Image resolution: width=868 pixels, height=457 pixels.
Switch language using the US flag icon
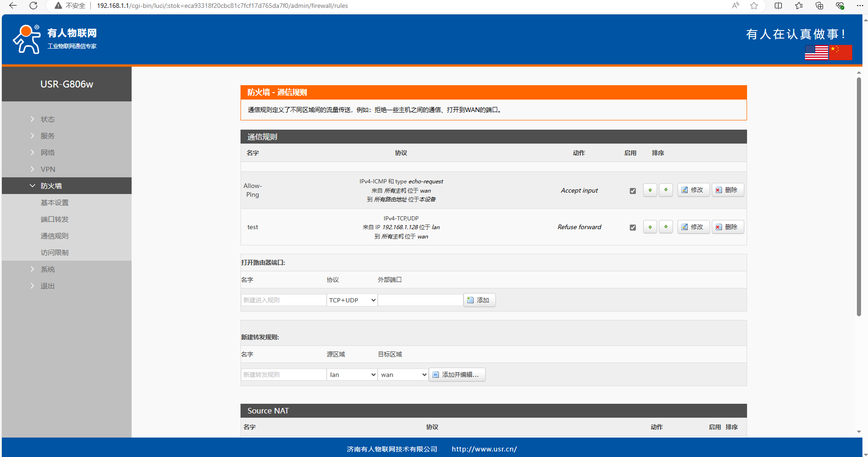click(x=816, y=52)
